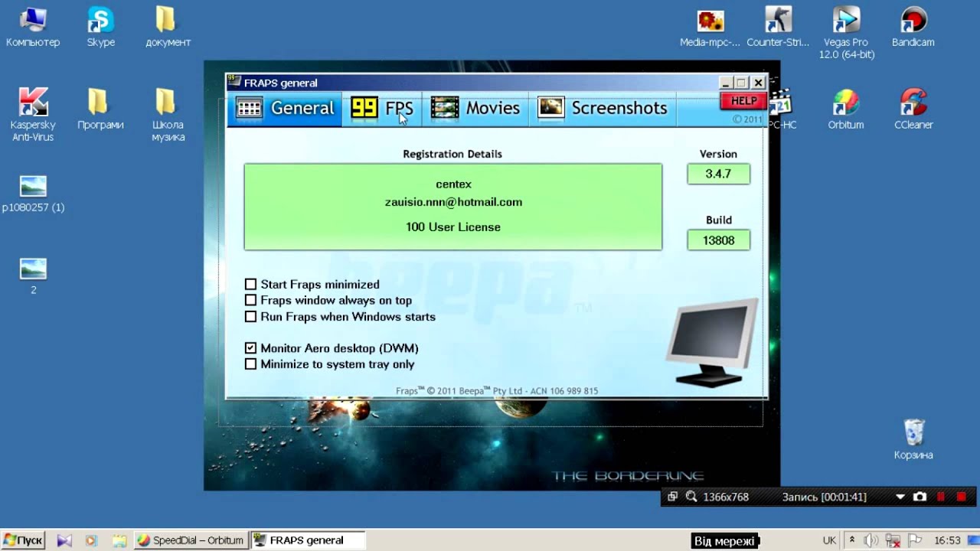This screenshot has height=551, width=980.
Task: Click the Bandicam window-mode icon
Action: coord(672,497)
